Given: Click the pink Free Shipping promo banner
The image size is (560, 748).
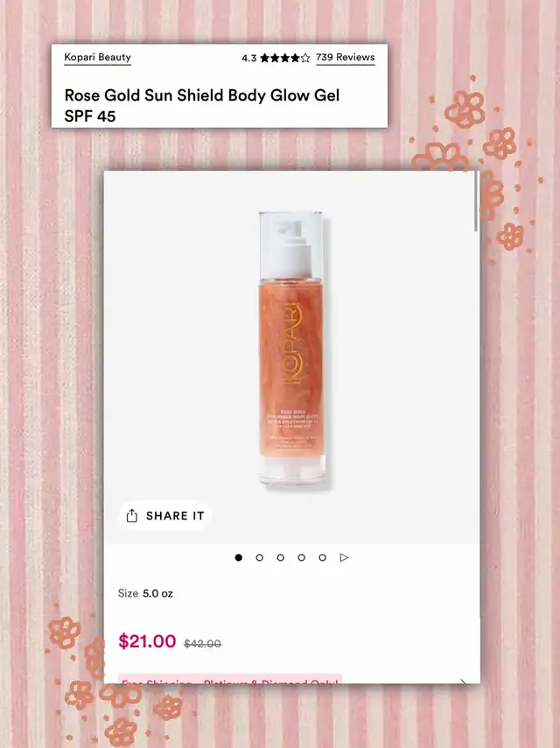Looking at the screenshot, I should [230, 679].
